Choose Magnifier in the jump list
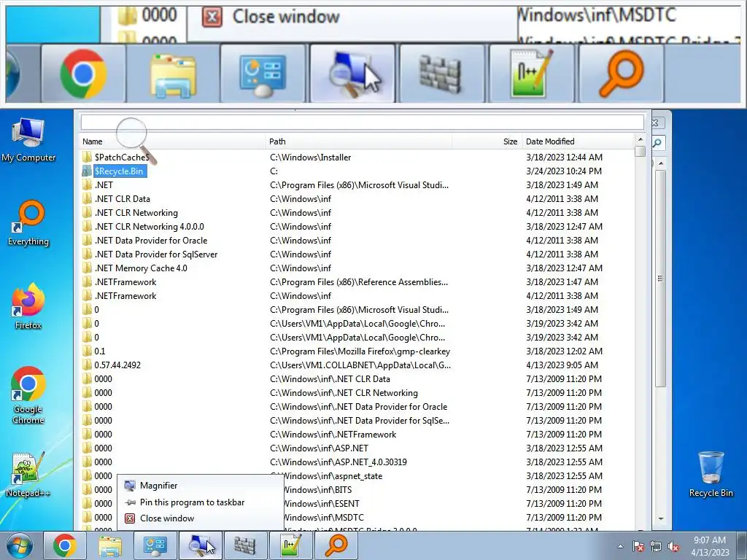 pyautogui.click(x=200, y=485)
